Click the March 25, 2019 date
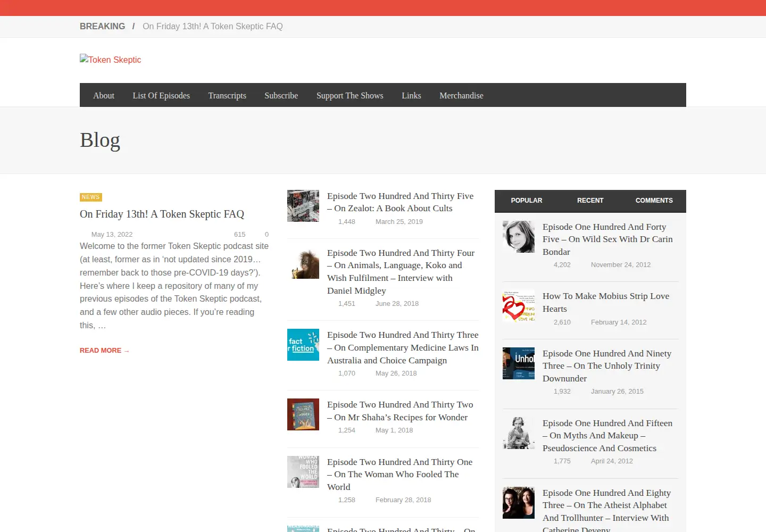Screen dimensions: 766x532 tap(399, 221)
